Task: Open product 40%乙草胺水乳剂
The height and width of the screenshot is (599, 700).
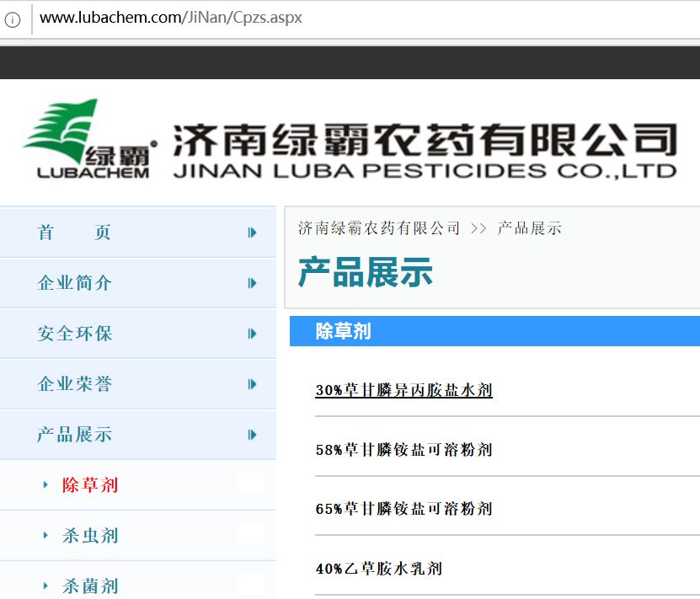Action: pos(378,568)
